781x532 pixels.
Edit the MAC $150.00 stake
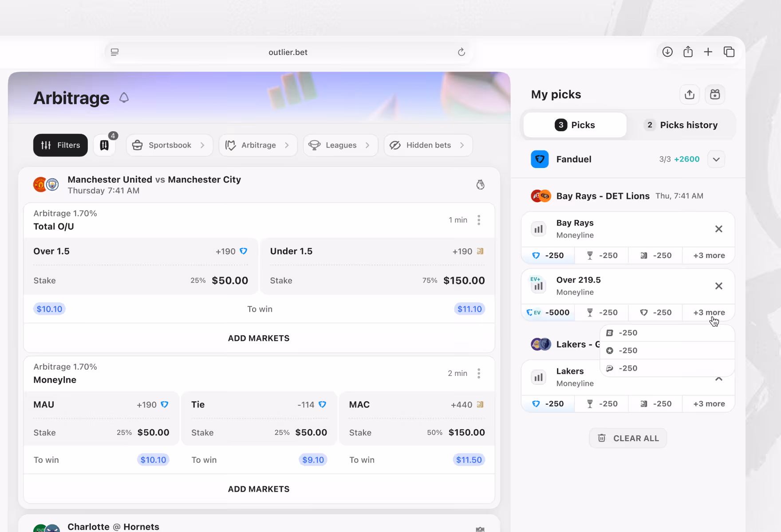tap(466, 433)
